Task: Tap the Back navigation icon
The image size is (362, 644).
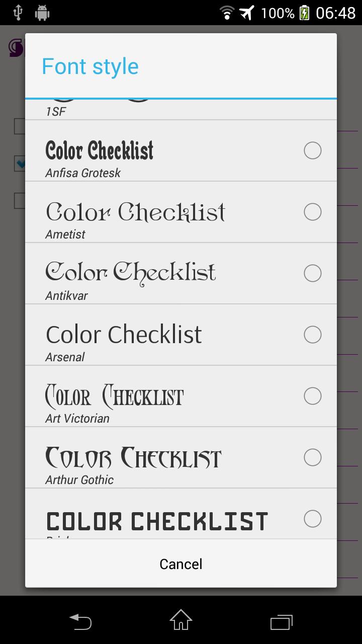Action: [x=80, y=622]
